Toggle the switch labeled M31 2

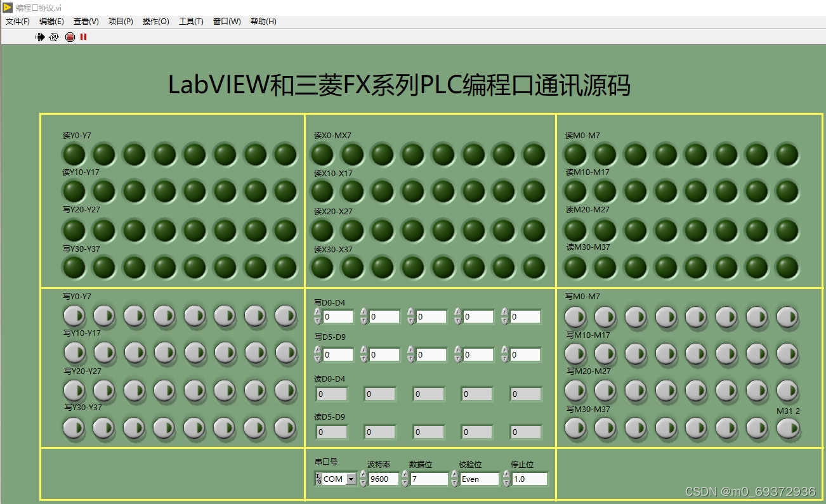pos(787,429)
